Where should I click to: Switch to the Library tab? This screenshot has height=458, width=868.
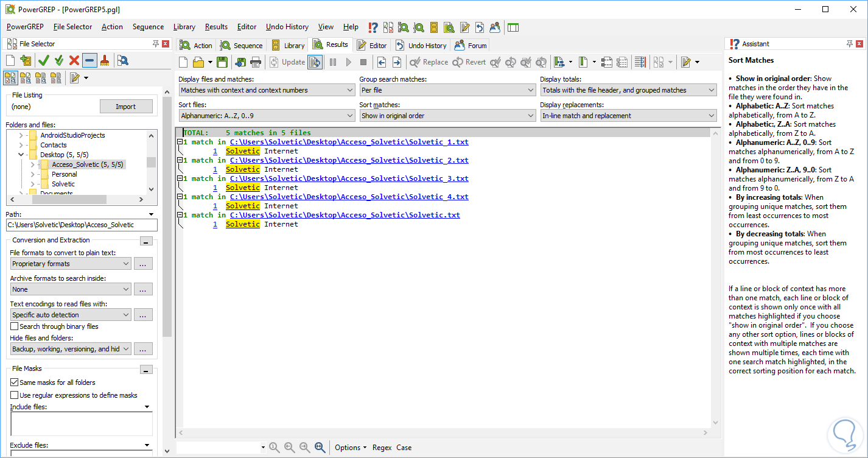pos(288,45)
